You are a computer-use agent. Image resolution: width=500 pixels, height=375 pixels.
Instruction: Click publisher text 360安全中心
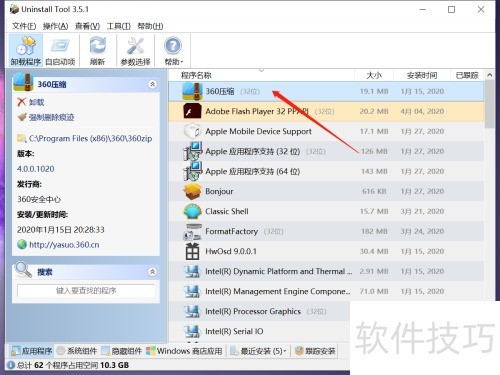point(39,199)
